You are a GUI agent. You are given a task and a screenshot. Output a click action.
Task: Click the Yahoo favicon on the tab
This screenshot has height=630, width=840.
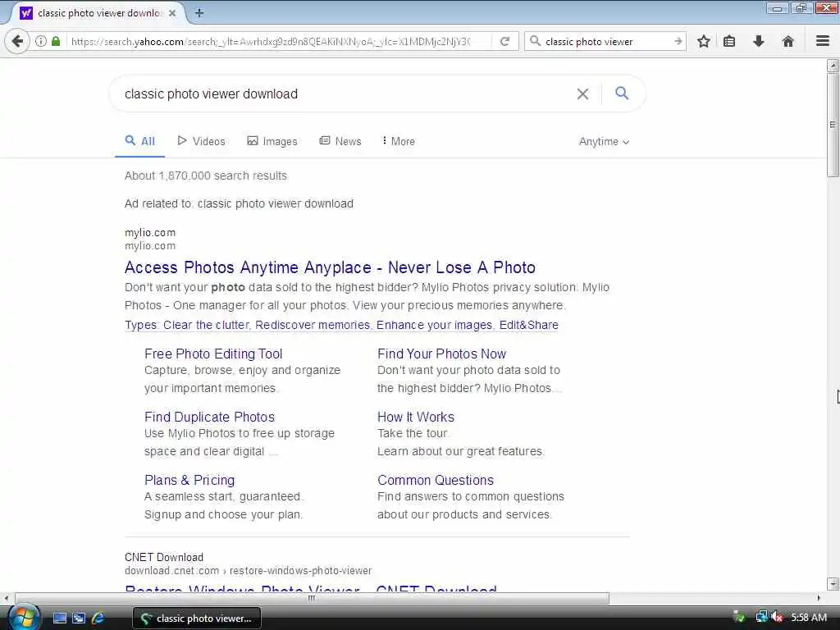click(x=25, y=13)
